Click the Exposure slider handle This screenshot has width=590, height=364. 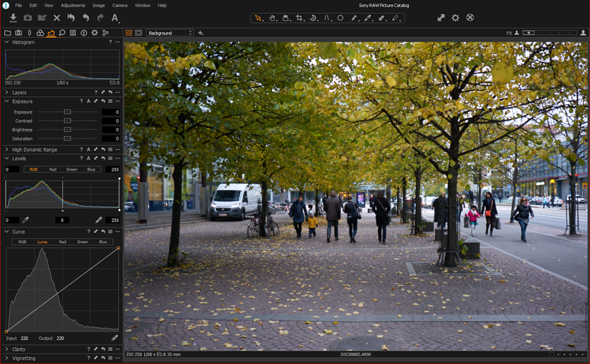click(x=67, y=112)
